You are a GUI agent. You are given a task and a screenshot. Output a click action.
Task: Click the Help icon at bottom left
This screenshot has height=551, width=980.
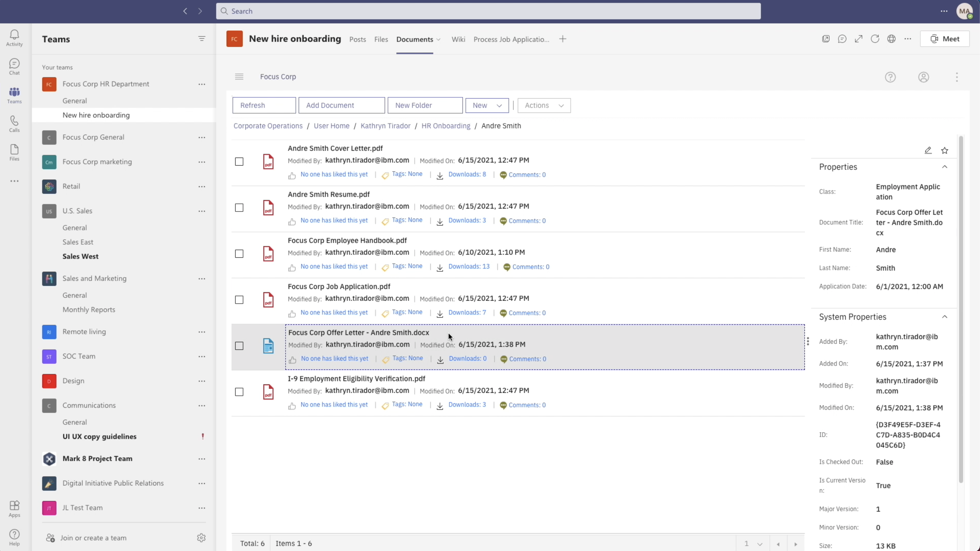click(x=14, y=537)
